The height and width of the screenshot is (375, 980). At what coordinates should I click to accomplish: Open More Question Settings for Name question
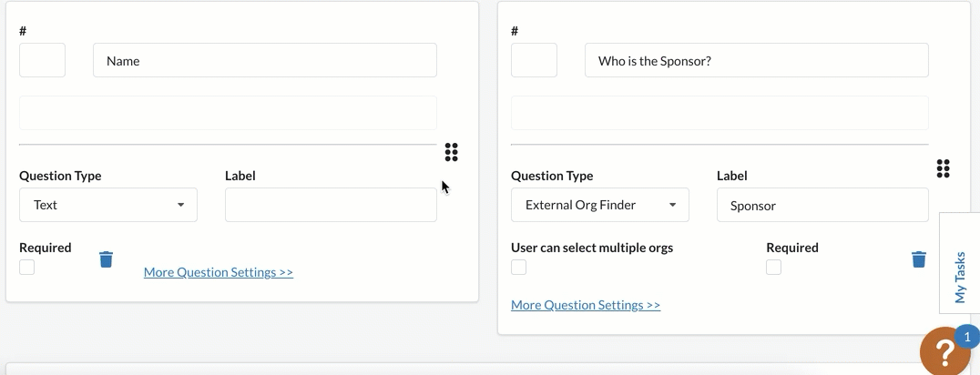tap(218, 272)
